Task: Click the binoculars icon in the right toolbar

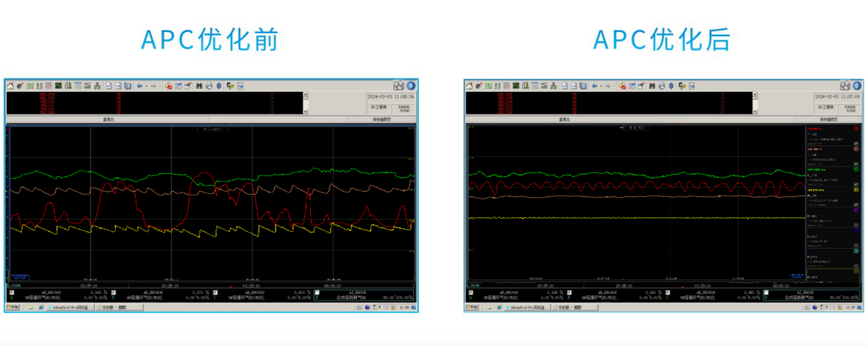Action: point(652,85)
